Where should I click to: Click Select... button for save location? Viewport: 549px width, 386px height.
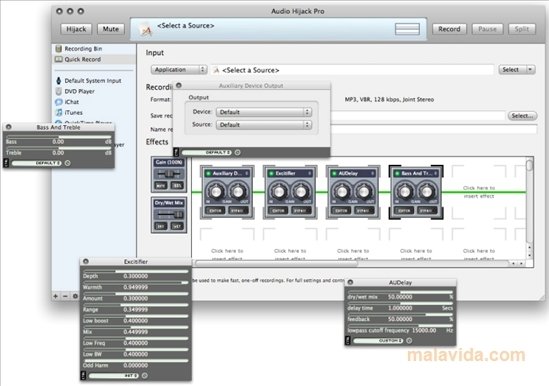[522, 116]
